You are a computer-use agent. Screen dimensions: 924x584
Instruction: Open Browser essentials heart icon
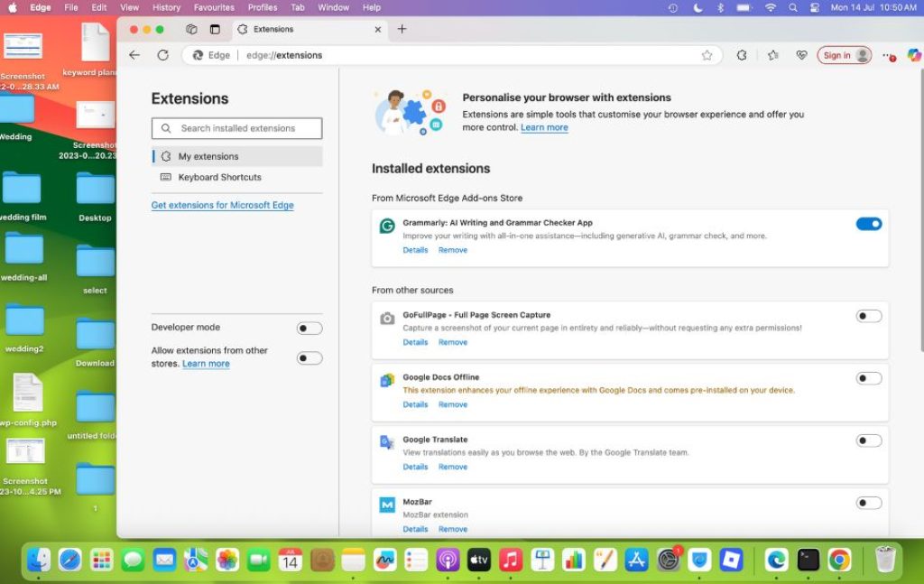pyautogui.click(x=801, y=55)
